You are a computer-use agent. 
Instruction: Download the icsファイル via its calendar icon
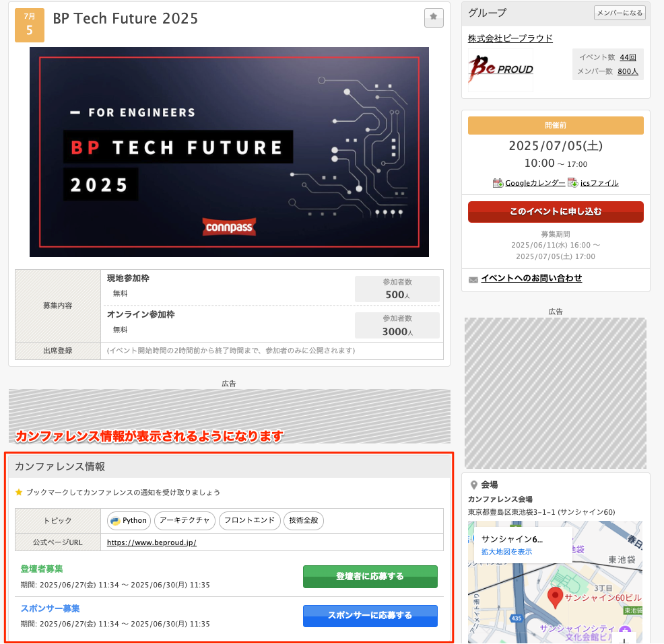point(572,182)
